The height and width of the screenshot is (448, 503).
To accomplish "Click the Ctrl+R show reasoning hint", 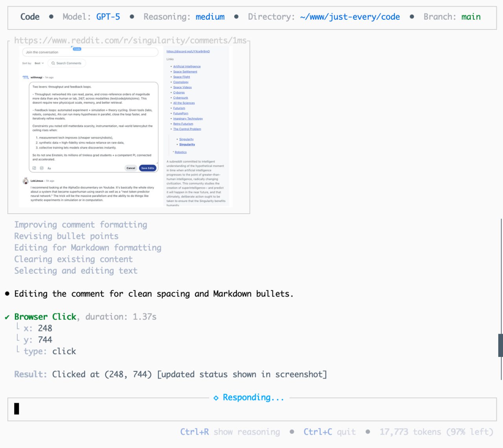I will [x=230, y=432].
